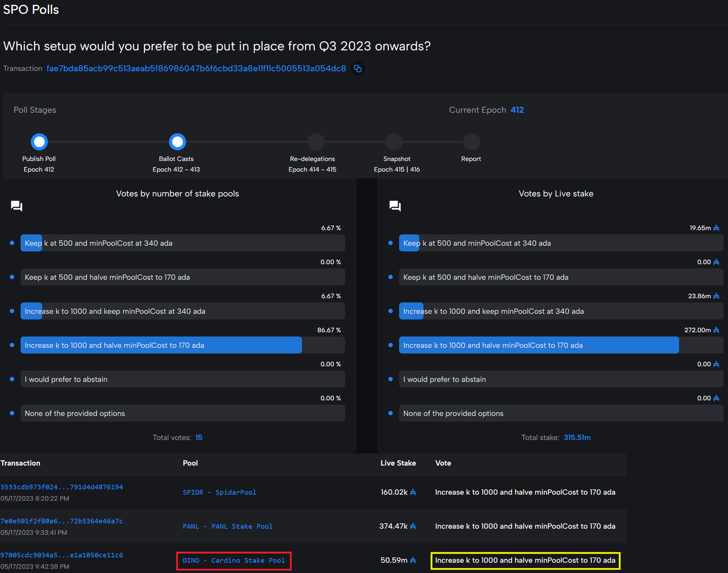Open transaction 97005cdc9034a5...e1a1050ce11c6

[x=61, y=555]
